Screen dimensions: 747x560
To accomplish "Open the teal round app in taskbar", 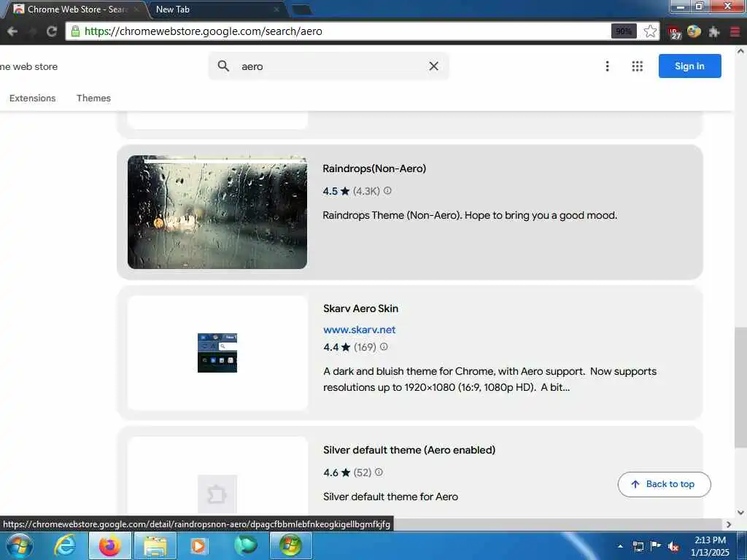I will coord(245,545).
